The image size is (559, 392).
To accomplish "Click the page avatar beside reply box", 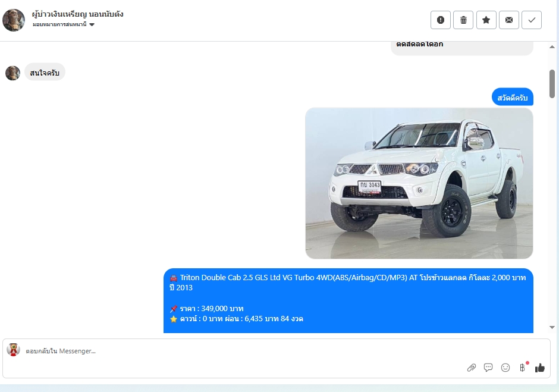I will click(x=14, y=350).
